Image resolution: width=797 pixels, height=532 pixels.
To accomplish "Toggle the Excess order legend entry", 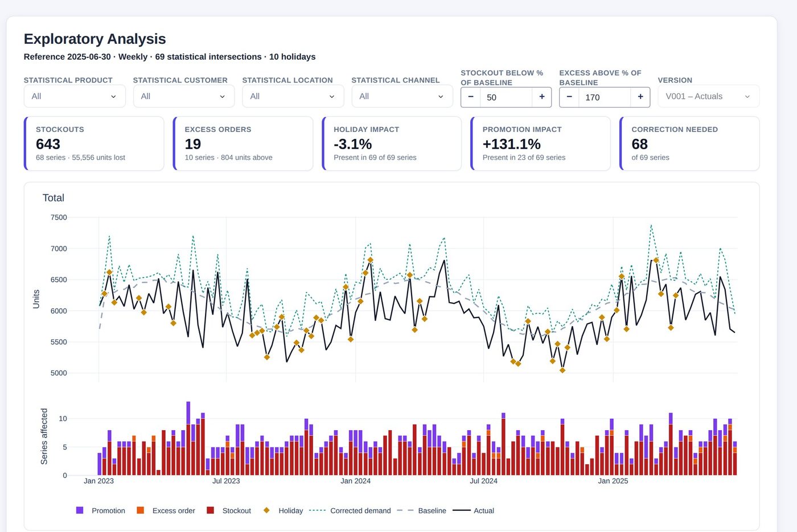I will click(166, 510).
